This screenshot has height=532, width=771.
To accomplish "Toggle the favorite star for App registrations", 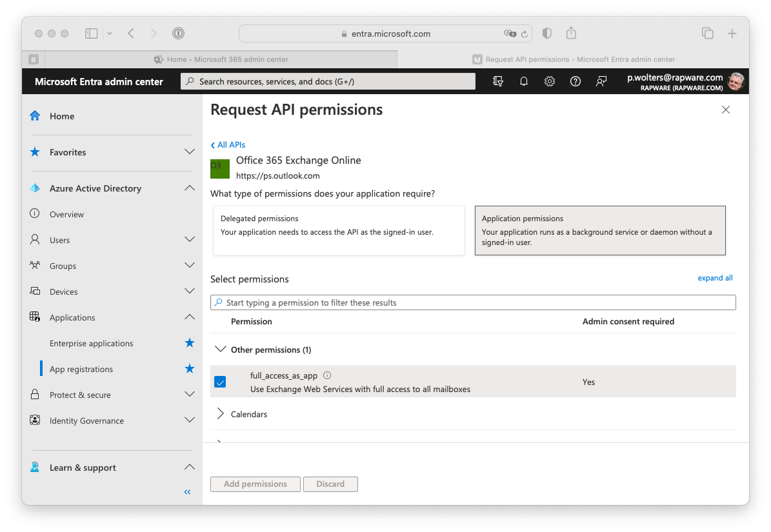I will tap(189, 368).
